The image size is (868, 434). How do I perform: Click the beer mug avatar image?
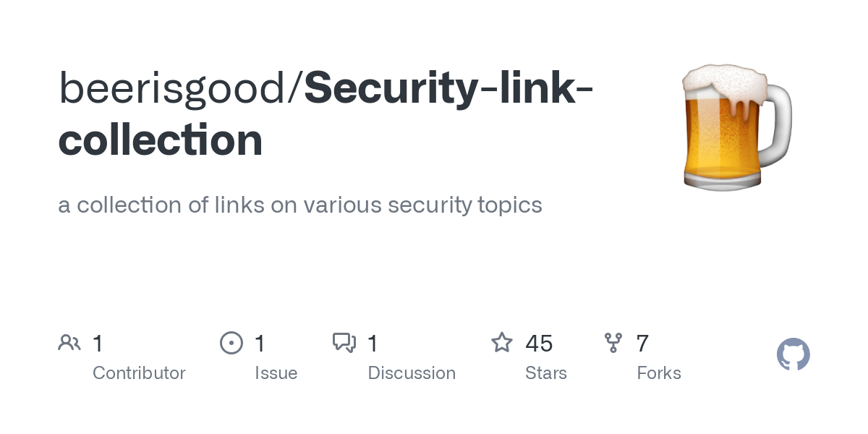pos(738,127)
